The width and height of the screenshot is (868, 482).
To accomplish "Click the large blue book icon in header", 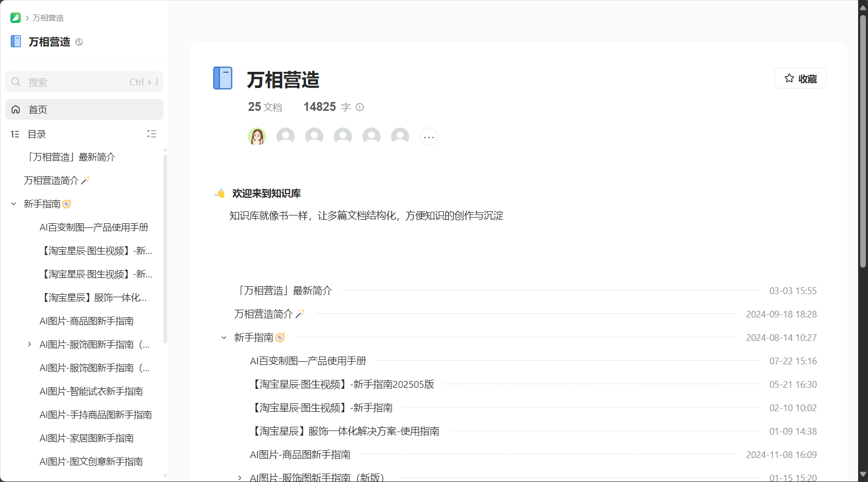I will pos(223,78).
